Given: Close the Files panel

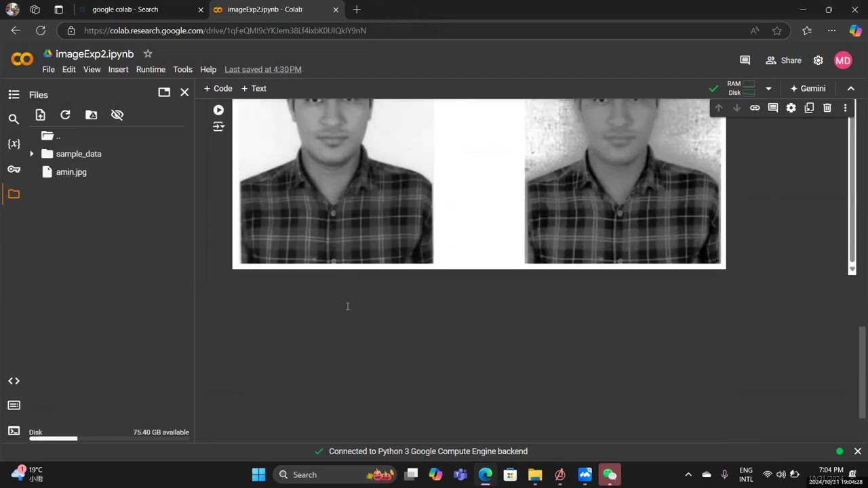Looking at the screenshot, I should pyautogui.click(x=184, y=92).
